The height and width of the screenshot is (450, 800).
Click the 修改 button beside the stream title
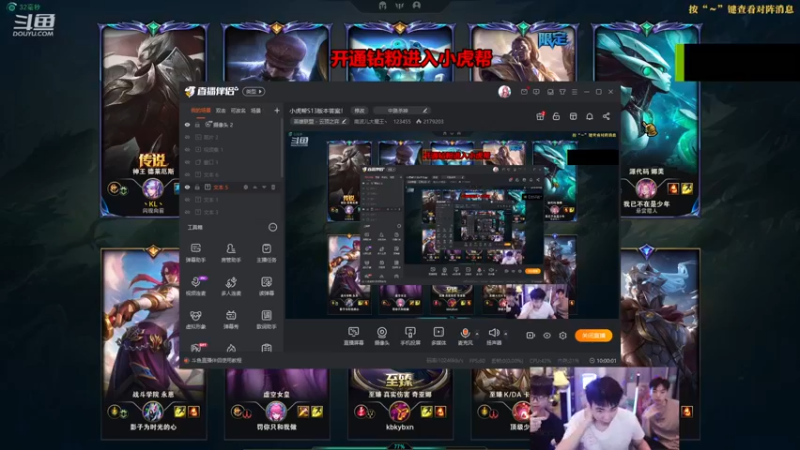pos(360,110)
